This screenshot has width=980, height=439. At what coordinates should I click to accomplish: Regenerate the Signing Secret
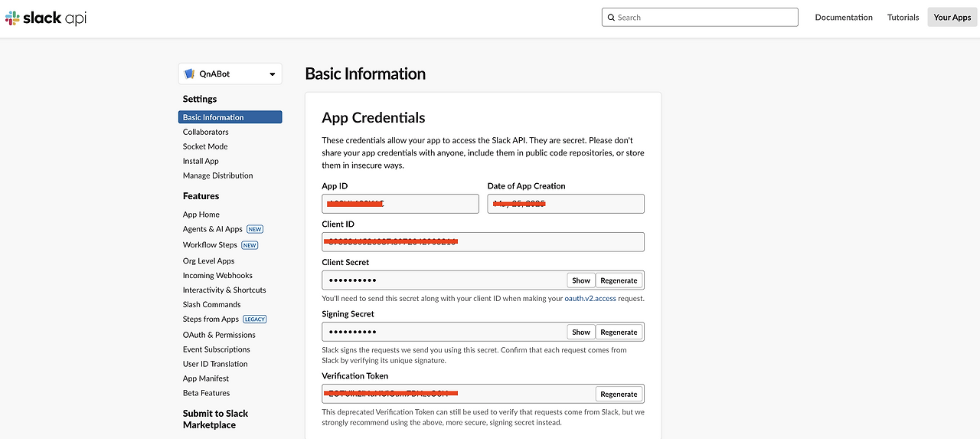click(619, 332)
